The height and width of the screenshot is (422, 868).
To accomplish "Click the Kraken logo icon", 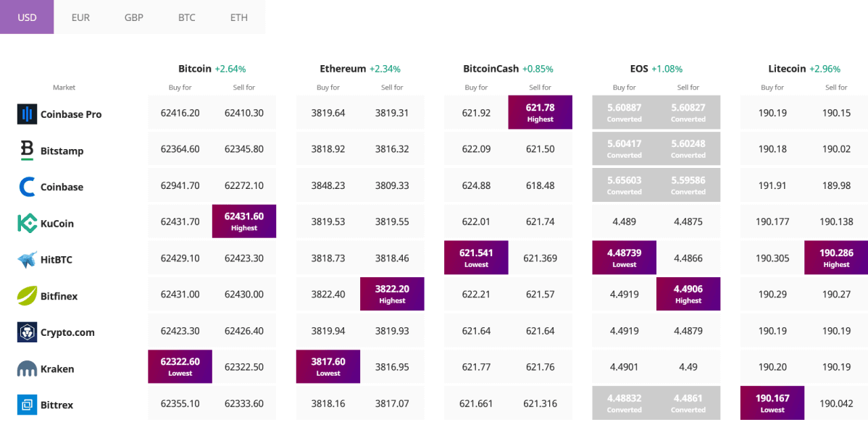I will point(27,369).
